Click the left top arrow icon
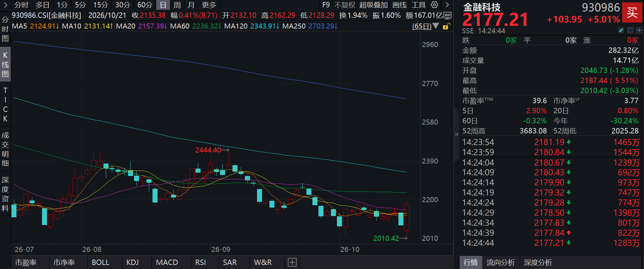Viewport: 644px width, 269px height. (x=5, y=5)
